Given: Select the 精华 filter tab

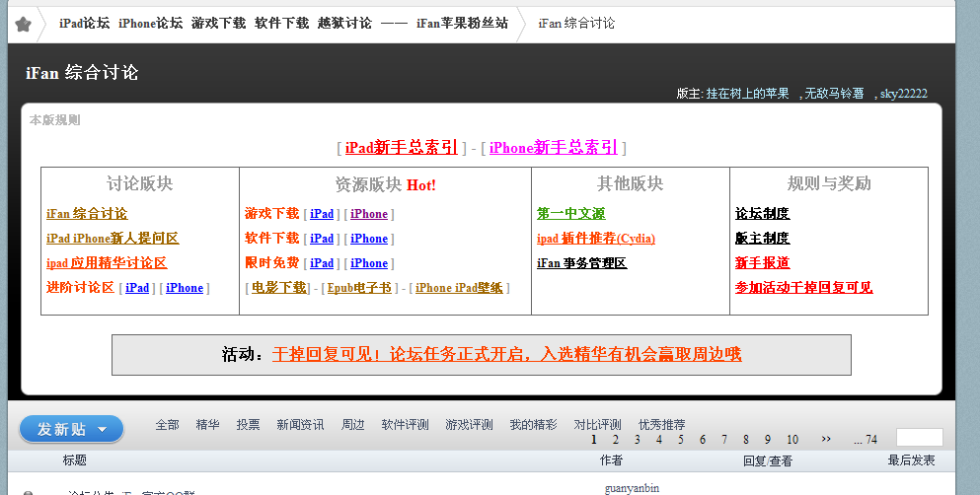Looking at the screenshot, I should [x=207, y=424].
